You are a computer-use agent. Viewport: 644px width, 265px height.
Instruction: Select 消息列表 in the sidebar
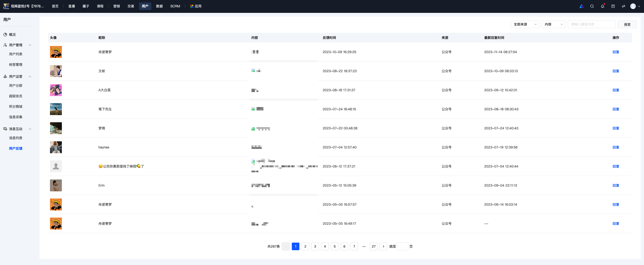16,138
